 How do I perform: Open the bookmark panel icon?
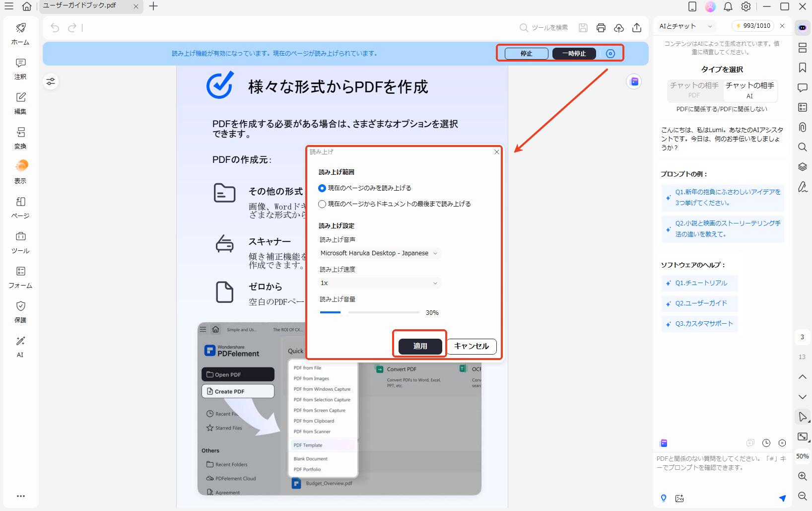[x=802, y=68]
